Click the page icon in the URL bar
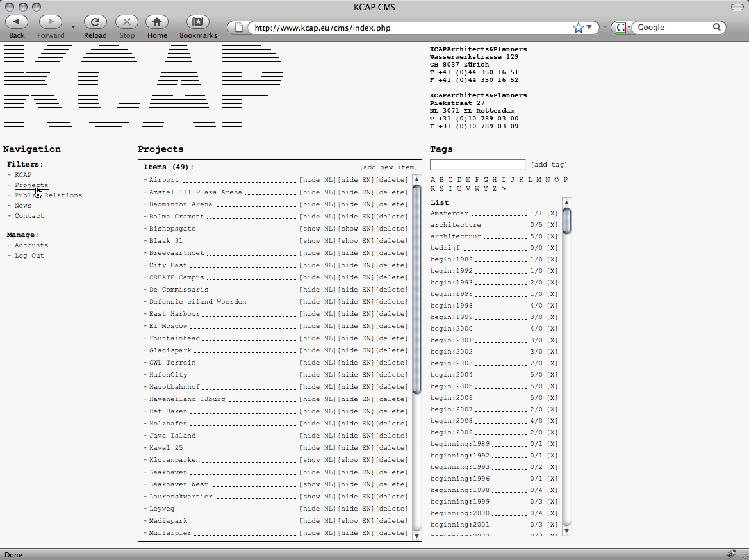 [239, 28]
